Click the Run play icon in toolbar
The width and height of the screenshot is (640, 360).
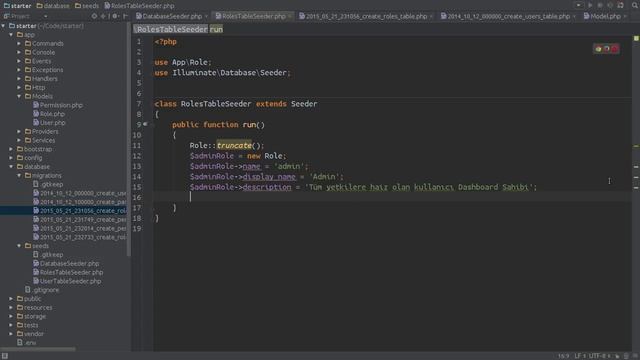tap(590, 5)
